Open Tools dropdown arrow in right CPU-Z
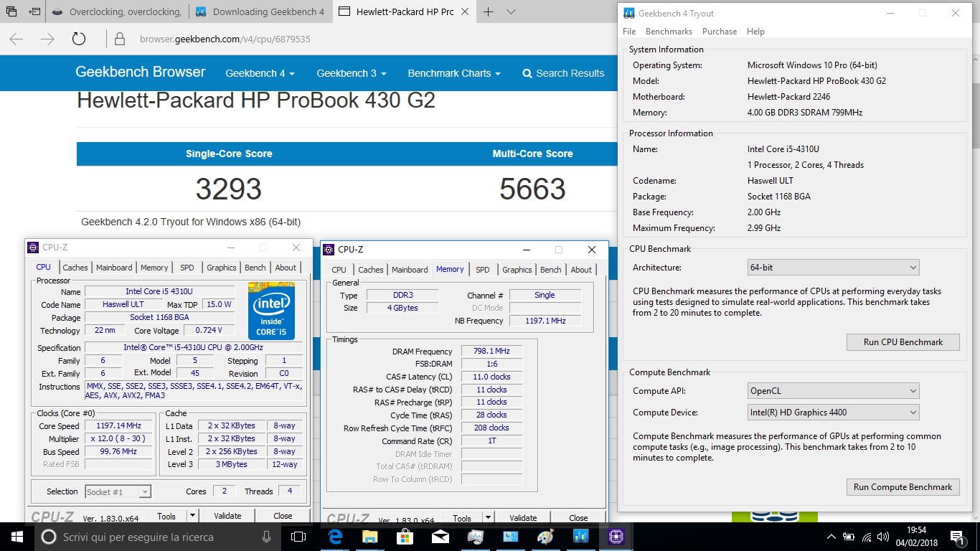Screen dimensions: 980x551 click(x=488, y=518)
